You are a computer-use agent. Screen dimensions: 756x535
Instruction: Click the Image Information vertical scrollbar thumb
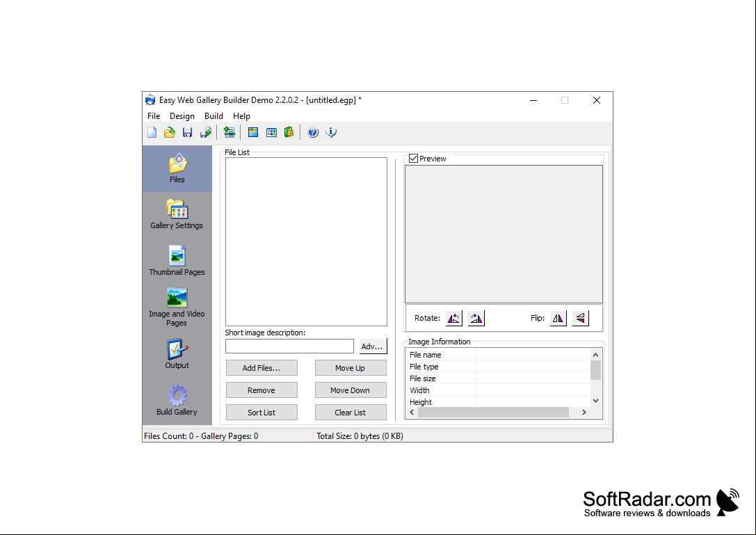click(595, 371)
